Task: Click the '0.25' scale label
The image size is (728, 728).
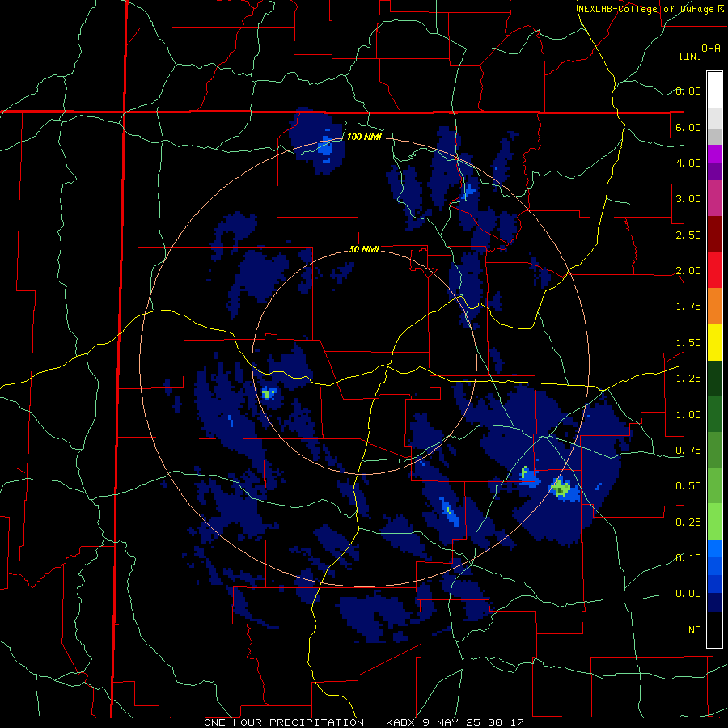Action: point(688,523)
